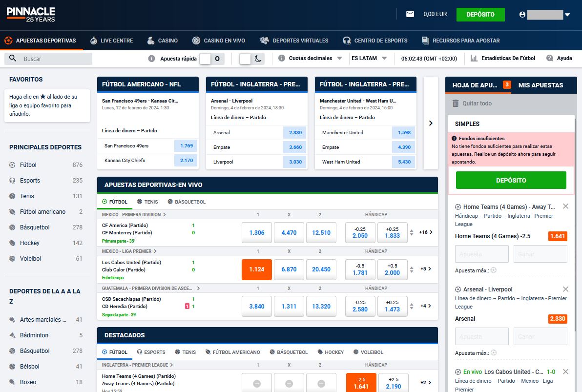The width and height of the screenshot is (582, 392).
Task: Click the Béisbol sidebar icon
Action: 12,366
